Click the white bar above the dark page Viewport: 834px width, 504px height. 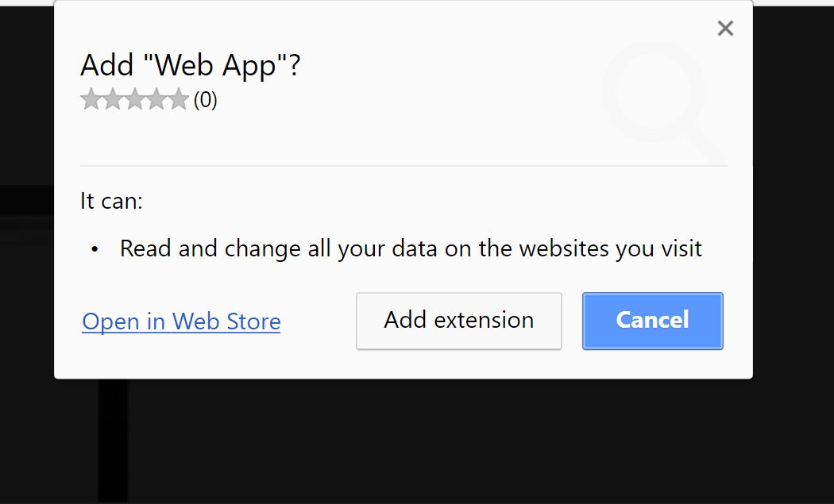click(794, 3)
